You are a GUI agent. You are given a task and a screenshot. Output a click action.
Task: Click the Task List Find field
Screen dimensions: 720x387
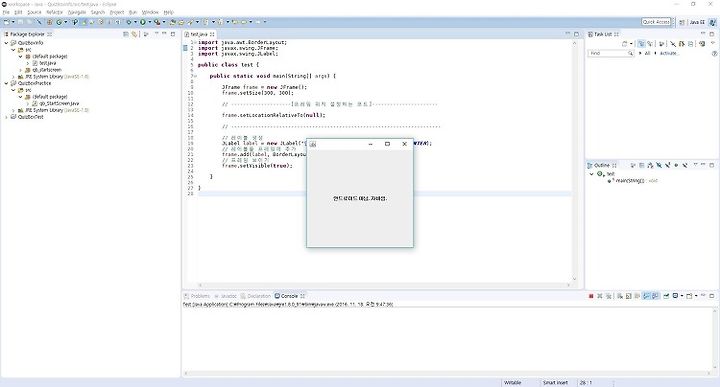point(610,53)
